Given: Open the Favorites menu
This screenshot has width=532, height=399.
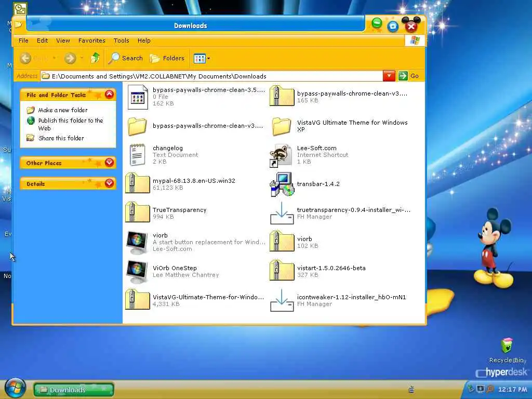Looking at the screenshot, I should tap(91, 41).
